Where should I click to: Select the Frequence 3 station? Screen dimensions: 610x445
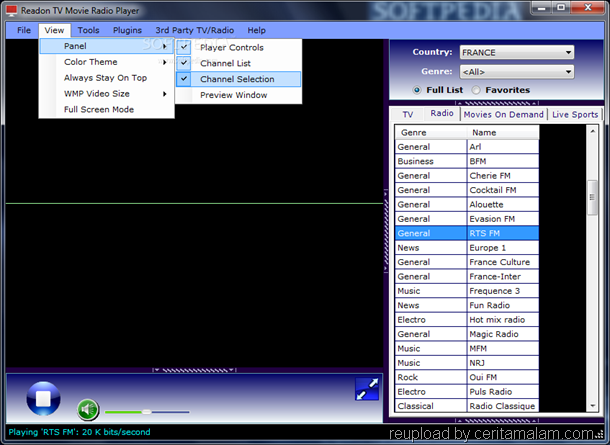tap(503, 291)
